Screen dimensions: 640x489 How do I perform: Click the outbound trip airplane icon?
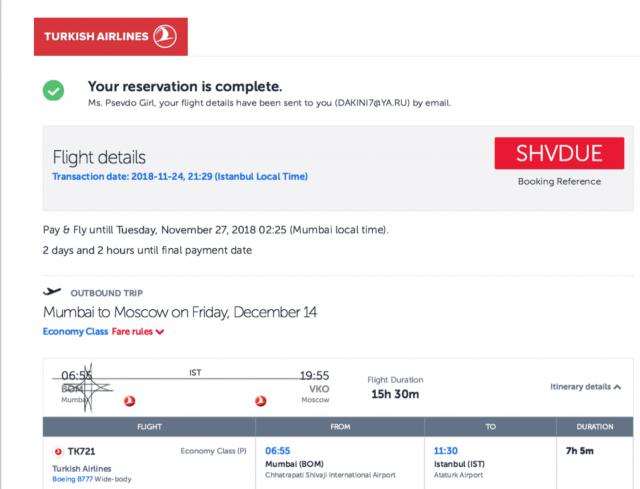(x=53, y=292)
